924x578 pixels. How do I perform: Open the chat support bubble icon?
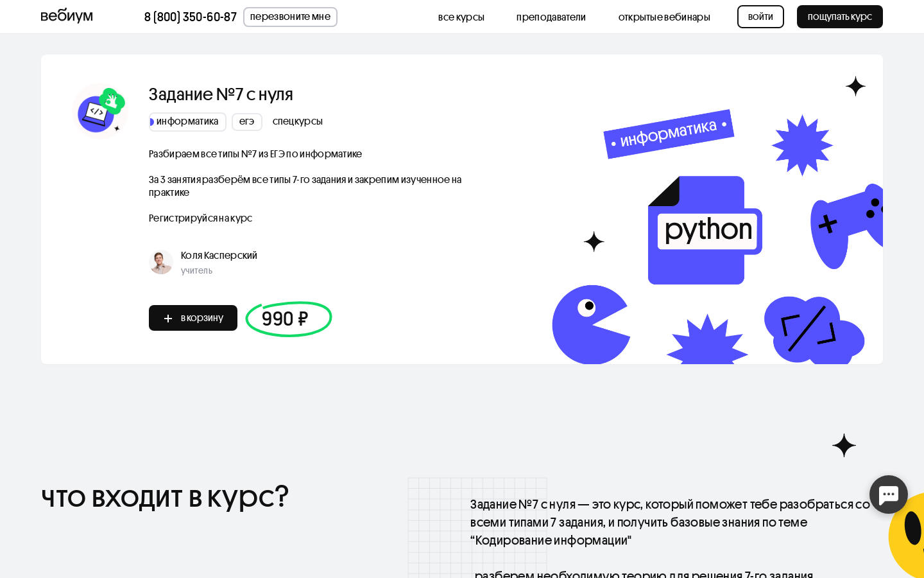coord(889,495)
